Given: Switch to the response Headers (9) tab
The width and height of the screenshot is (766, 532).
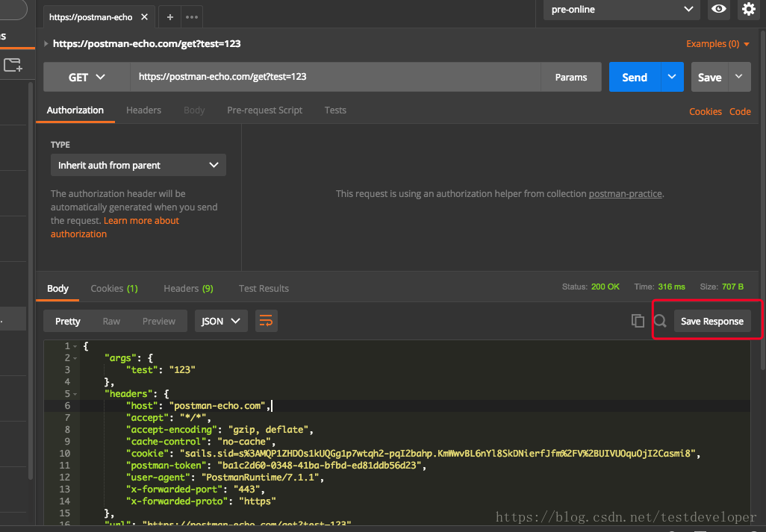Looking at the screenshot, I should click(x=188, y=288).
